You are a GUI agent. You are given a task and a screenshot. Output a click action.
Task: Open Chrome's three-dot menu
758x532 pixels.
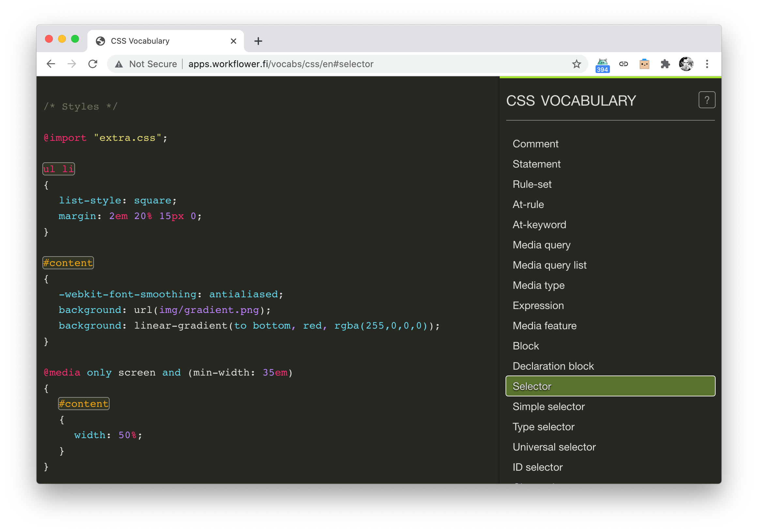pyautogui.click(x=707, y=64)
